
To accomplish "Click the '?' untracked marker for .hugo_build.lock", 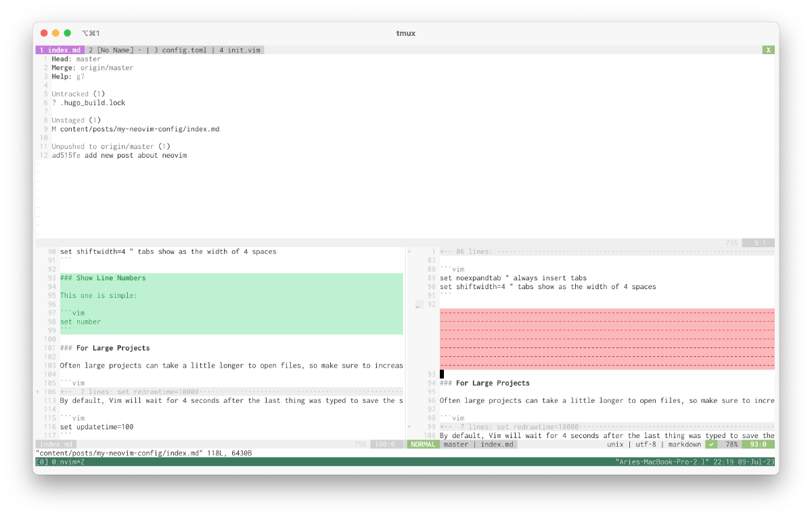I will tap(54, 103).
